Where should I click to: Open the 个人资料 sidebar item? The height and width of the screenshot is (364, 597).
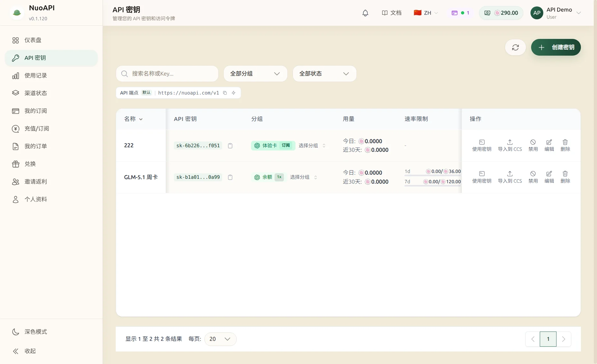click(51, 199)
